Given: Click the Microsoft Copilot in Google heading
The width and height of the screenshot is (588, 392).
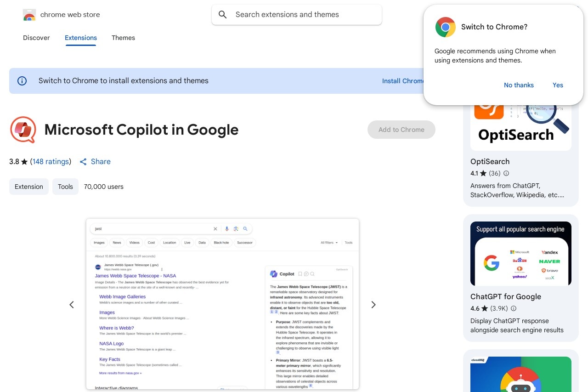Looking at the screenshot, I should click(141, 130).
